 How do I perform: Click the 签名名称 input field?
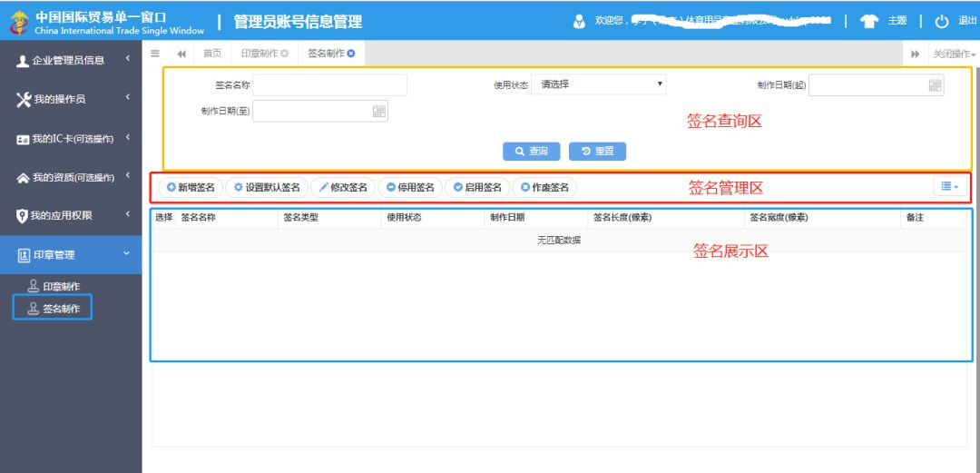coord(329,85)
